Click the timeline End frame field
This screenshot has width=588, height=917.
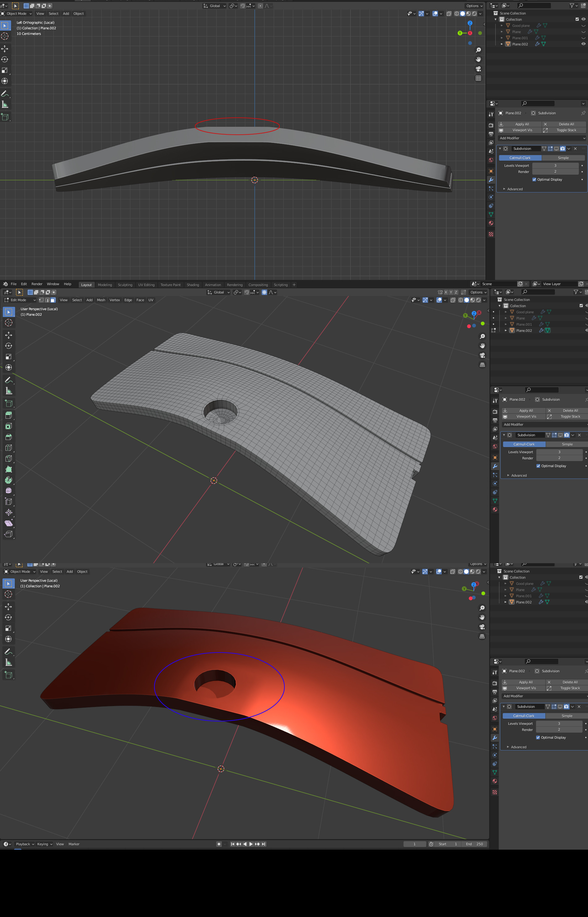(x=474, y=844)
